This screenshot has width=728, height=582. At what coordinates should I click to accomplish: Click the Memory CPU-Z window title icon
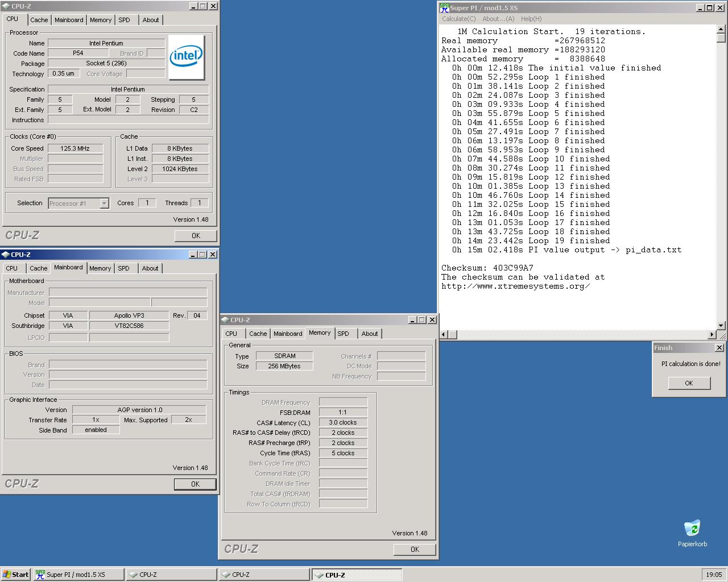(x=225, y=320)
